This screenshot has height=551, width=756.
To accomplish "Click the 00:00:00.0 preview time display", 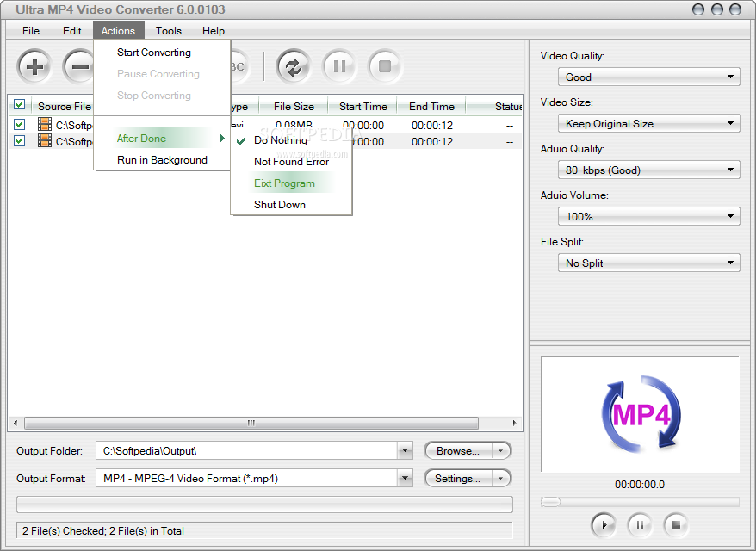I will point(639,484).
